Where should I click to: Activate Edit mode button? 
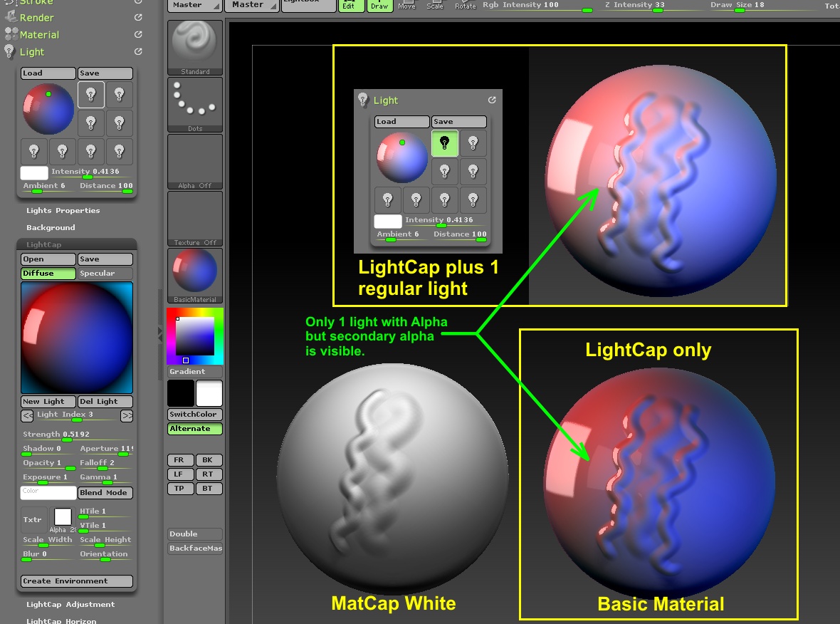[352, 6]
